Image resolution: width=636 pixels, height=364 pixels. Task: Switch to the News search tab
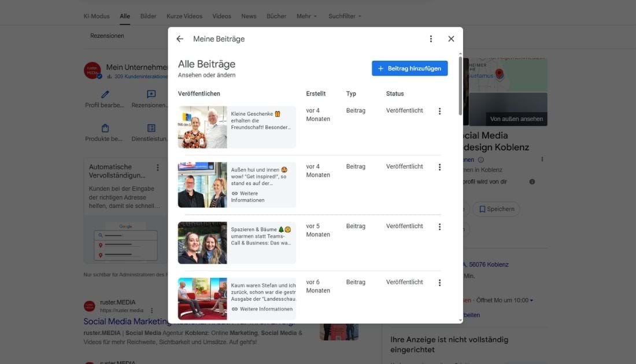pos(249,16)
